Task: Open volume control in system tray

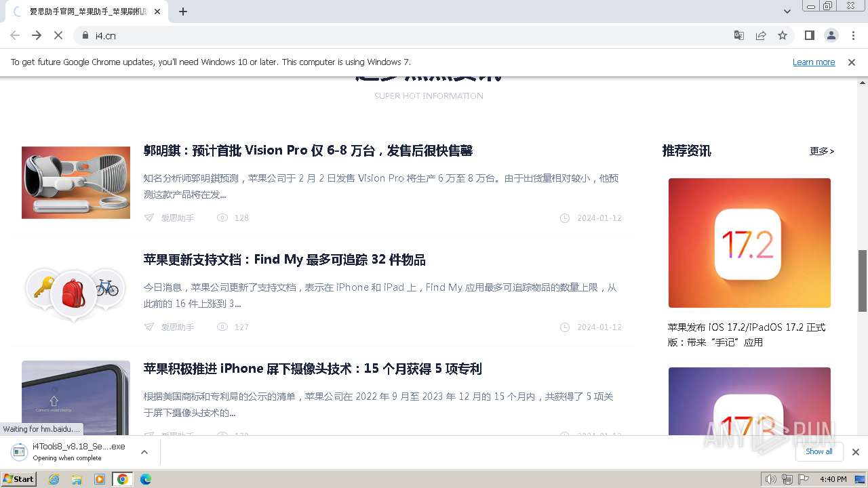Action: pos(770,479)
